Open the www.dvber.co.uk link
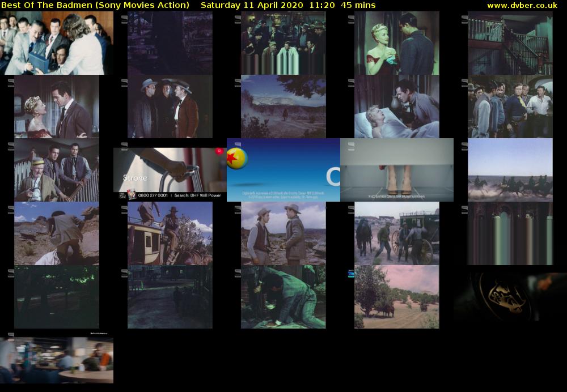 pyautogui.click(x=522, y=6)
